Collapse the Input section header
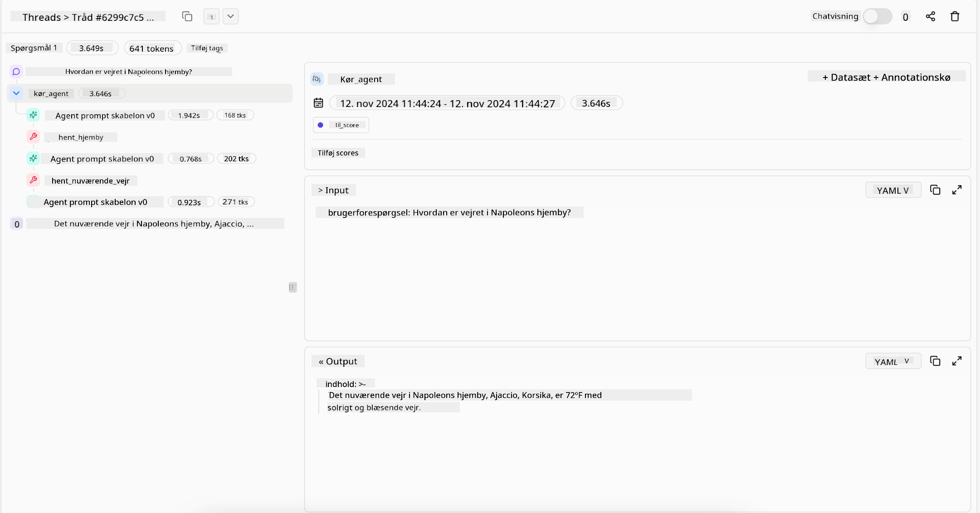 pos(333,190)
